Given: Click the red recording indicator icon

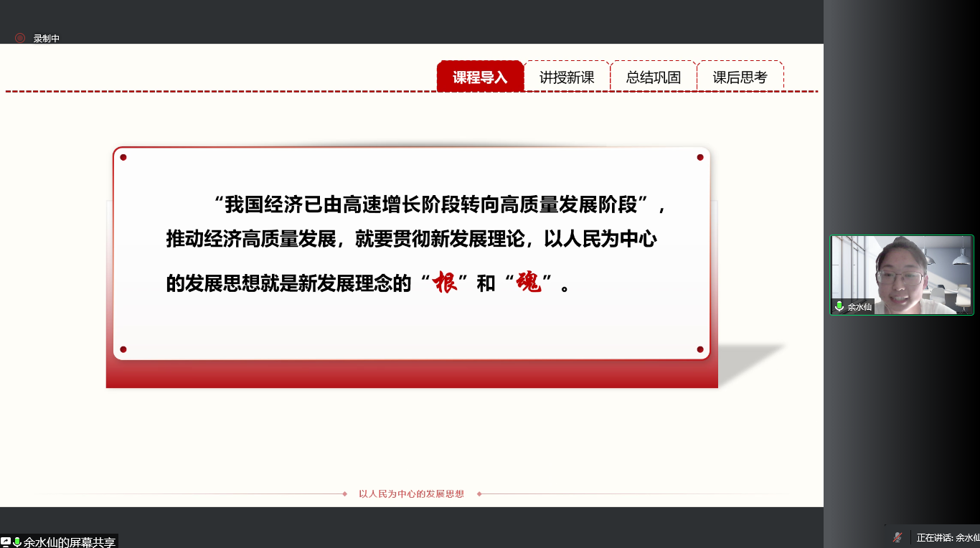Looking at the screenshot, I should click(x=20, y=38).
